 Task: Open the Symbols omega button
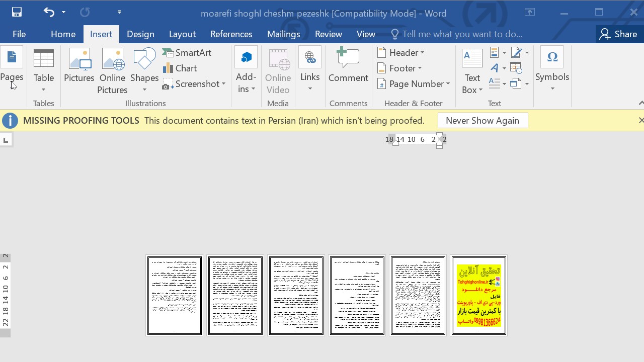click(552, 70)
